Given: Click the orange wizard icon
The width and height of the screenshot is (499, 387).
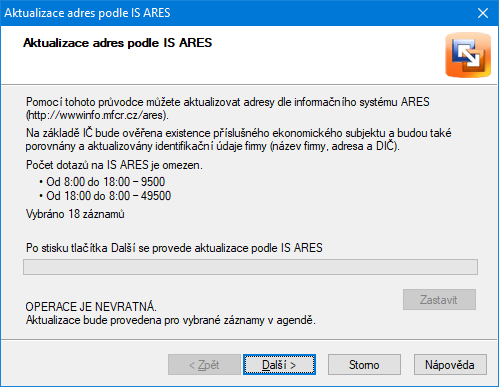Looking at the screenshot, I should tap(468, 55).
